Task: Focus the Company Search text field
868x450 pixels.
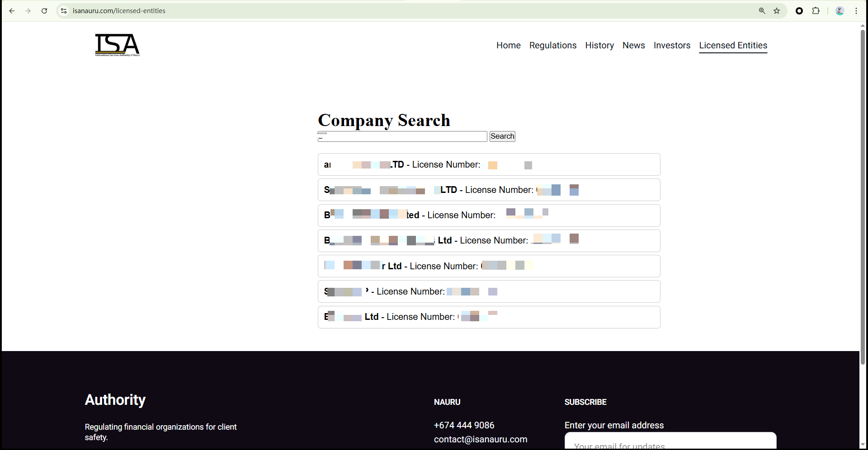Action: pos(402,136)
